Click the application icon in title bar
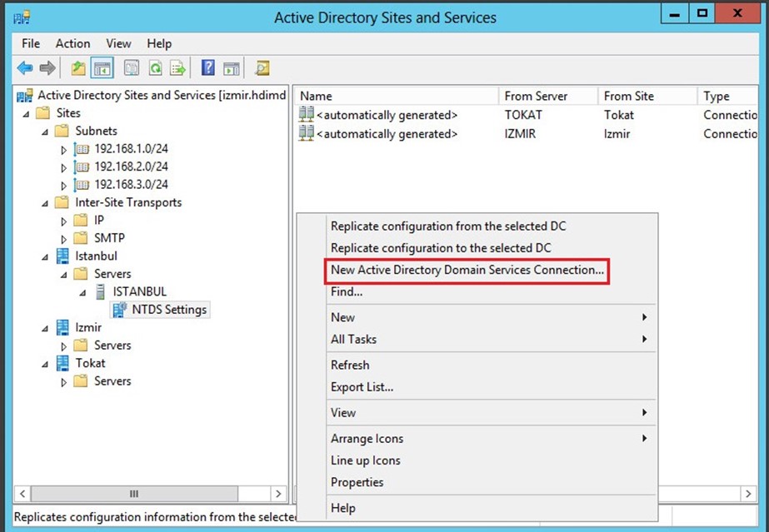Screen dimensions: 769x532 click(22, 18)
